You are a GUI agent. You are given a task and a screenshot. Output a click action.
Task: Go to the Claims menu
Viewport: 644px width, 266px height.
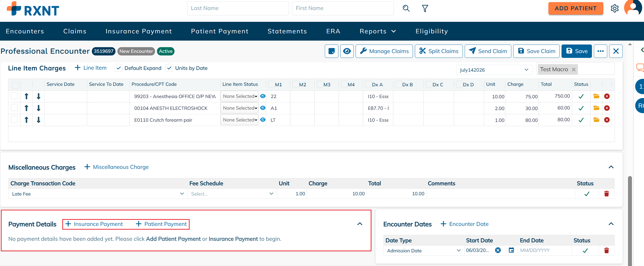(75, 31)
